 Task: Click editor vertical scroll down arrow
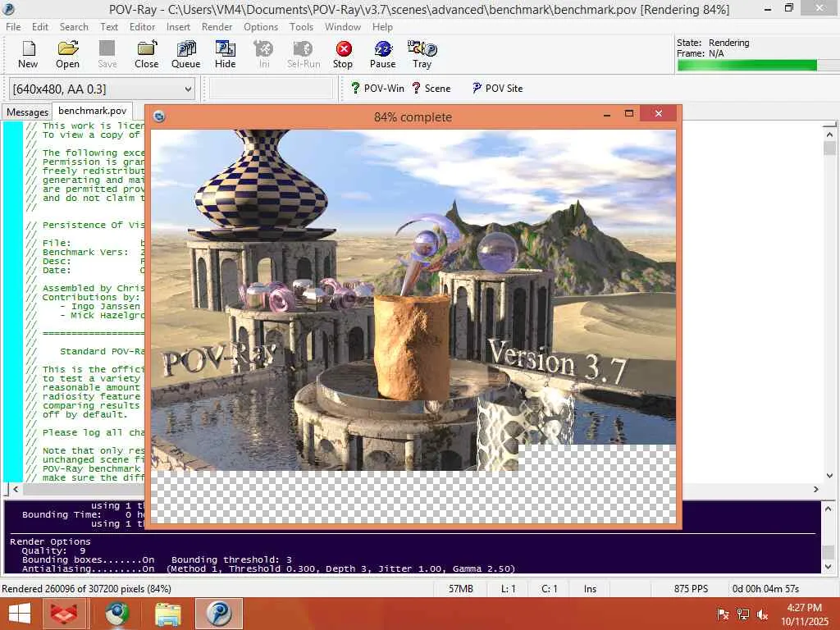coord(829,475)
